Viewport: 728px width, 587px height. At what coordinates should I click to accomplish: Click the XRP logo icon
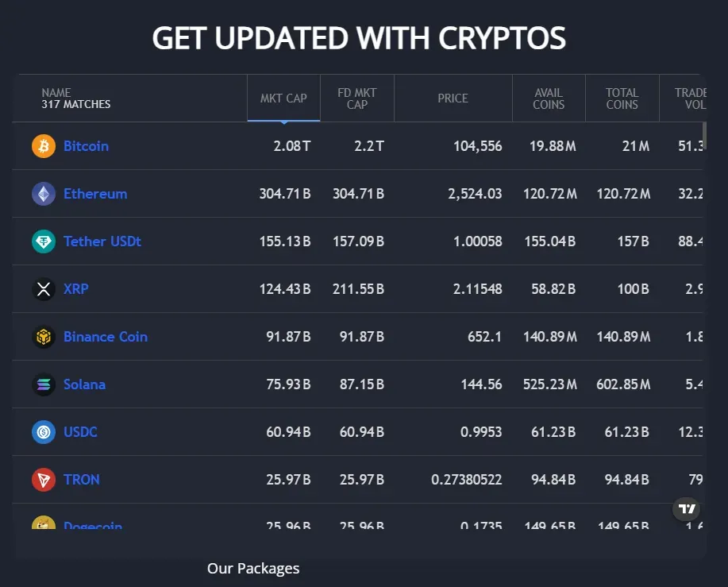(x=44, y=289)
